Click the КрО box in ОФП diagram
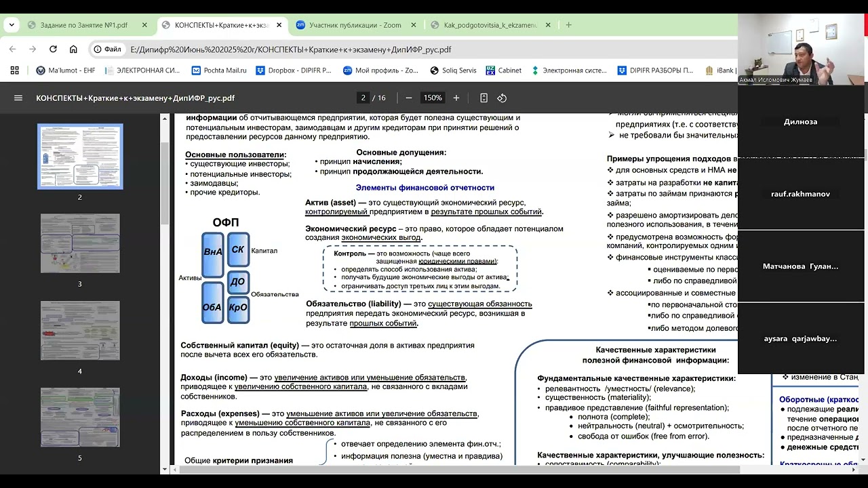The height and width of the screenshot is (488, 868). pyautogui.click(x=238, y=308)
